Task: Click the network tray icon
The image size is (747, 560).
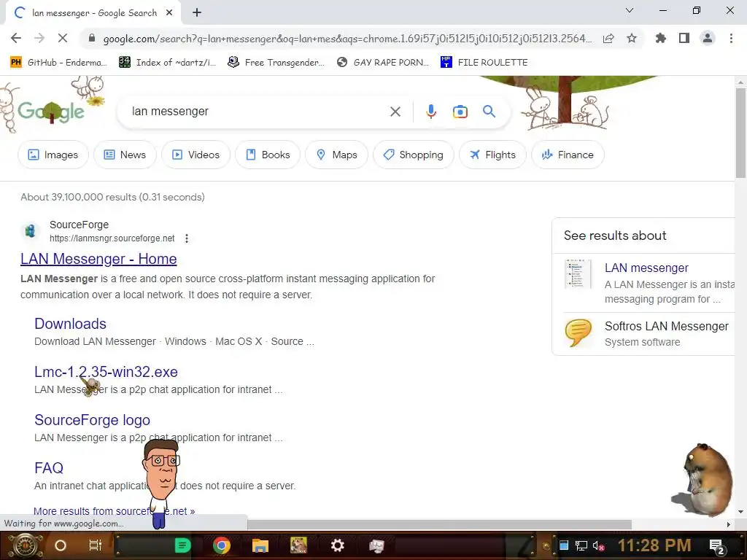Action: click(x=581, y=545)
